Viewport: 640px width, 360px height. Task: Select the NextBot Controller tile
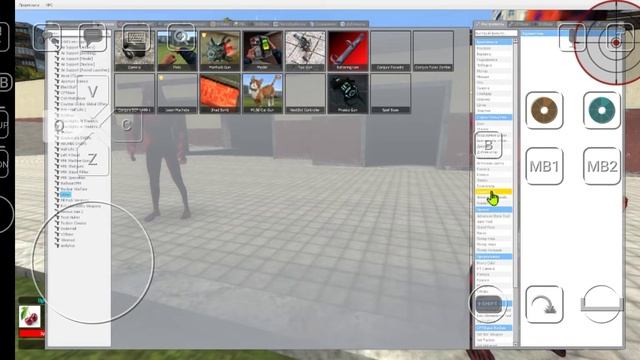click(305, 93)
